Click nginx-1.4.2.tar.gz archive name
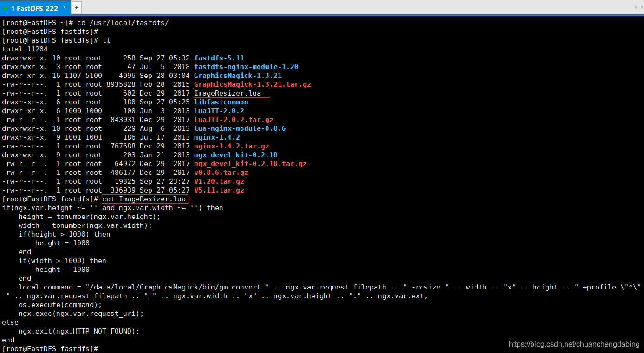 [x=232, y=146]
